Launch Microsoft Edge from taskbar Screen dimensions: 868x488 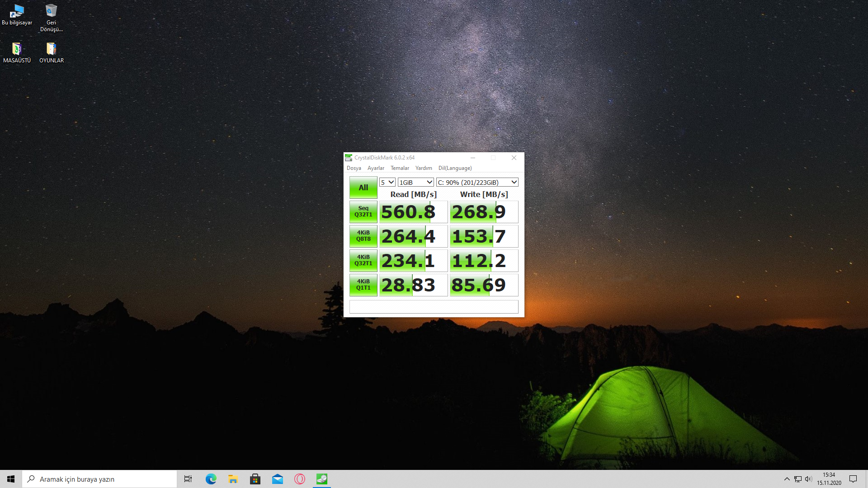coord(211,479)
